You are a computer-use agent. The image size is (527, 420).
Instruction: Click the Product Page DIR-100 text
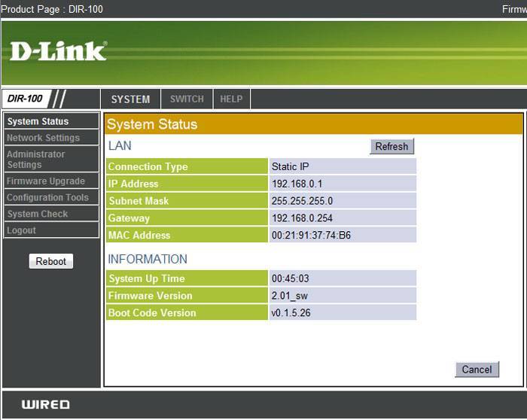52,9
